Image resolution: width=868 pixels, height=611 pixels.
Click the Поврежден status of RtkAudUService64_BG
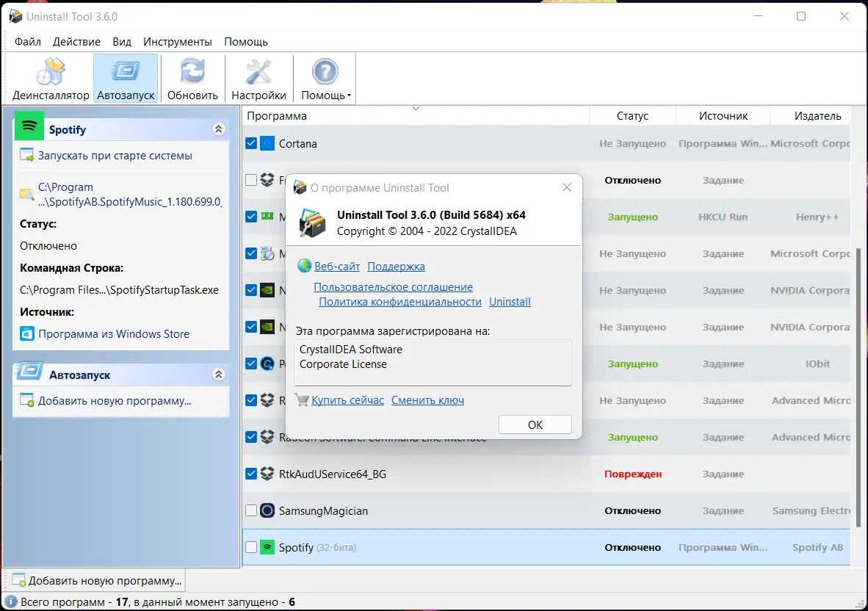point(633,474)
